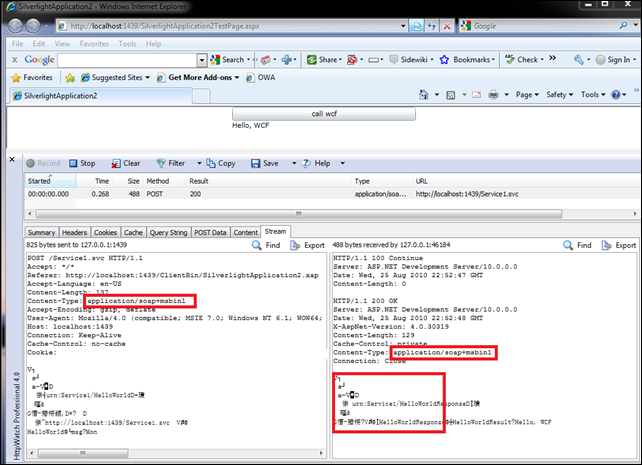Viewport: 642px width, 465px height.
Task: Open Suggested Sites dropdown
Action: pos(115,77)
